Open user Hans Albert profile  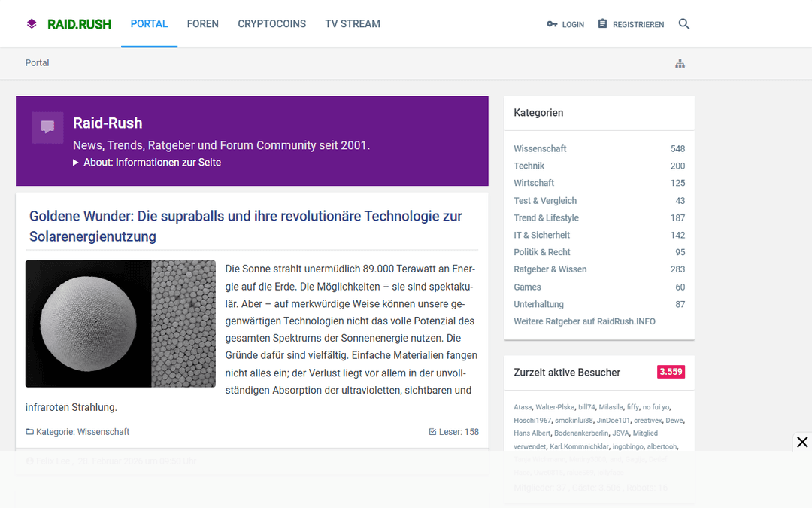[x=532, y=433]
